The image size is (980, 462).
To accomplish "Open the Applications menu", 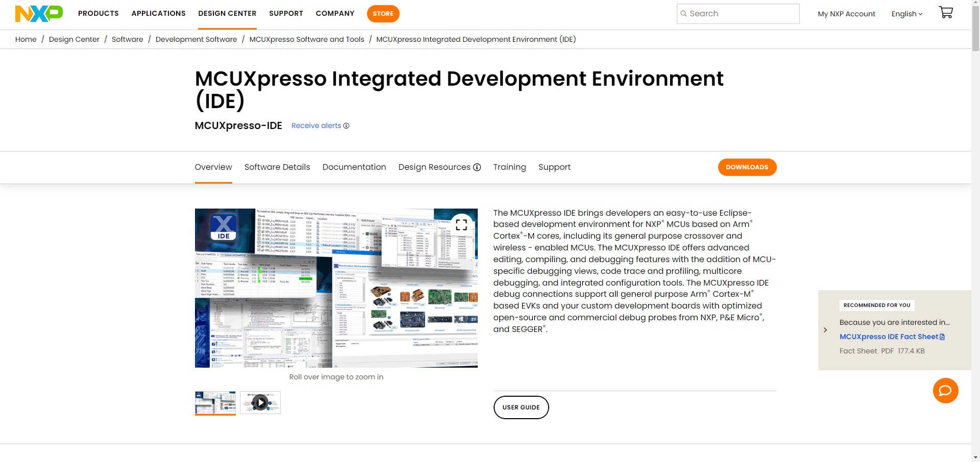I will (x=159, y=13).
